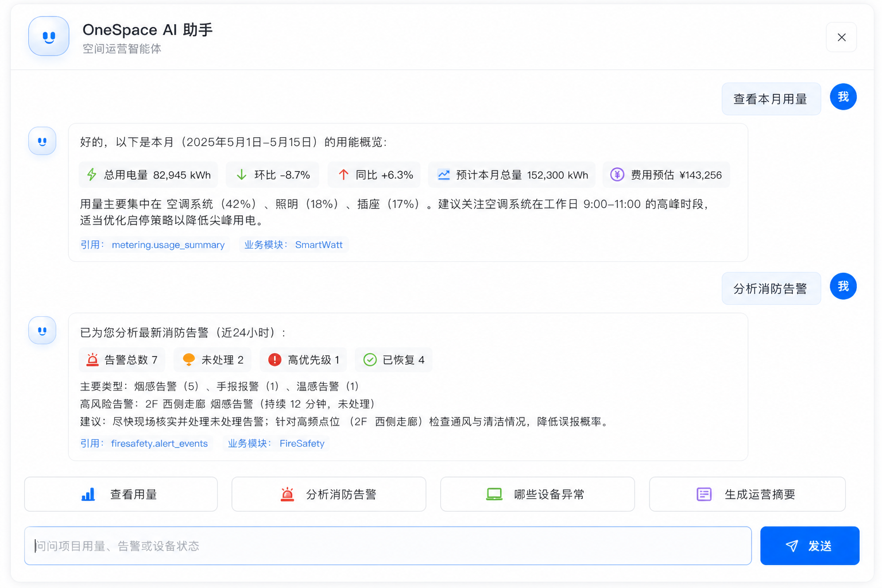The image size is (882, 588).
Task: Click the yen coin icon beside 费用预估
Action: (x=617, y=175)
